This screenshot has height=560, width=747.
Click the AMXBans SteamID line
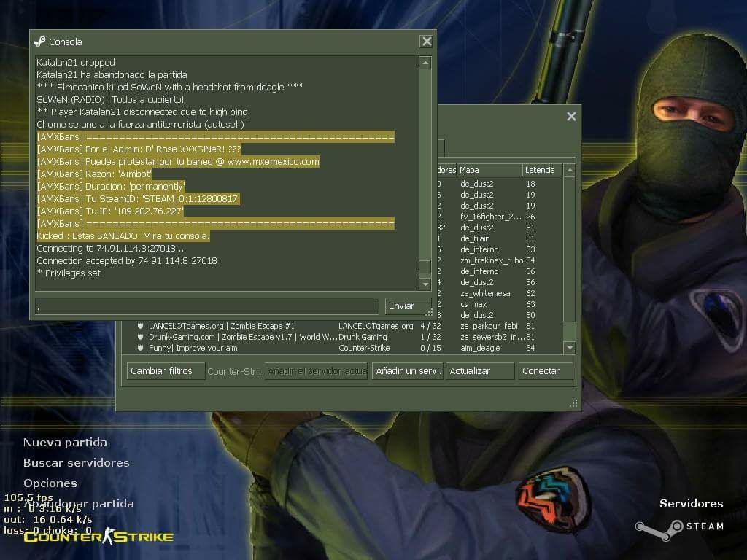pos(139,198)
